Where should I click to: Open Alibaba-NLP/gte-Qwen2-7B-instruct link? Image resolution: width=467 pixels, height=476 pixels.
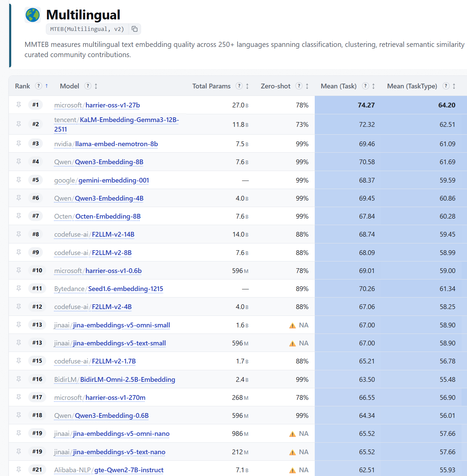109,470
